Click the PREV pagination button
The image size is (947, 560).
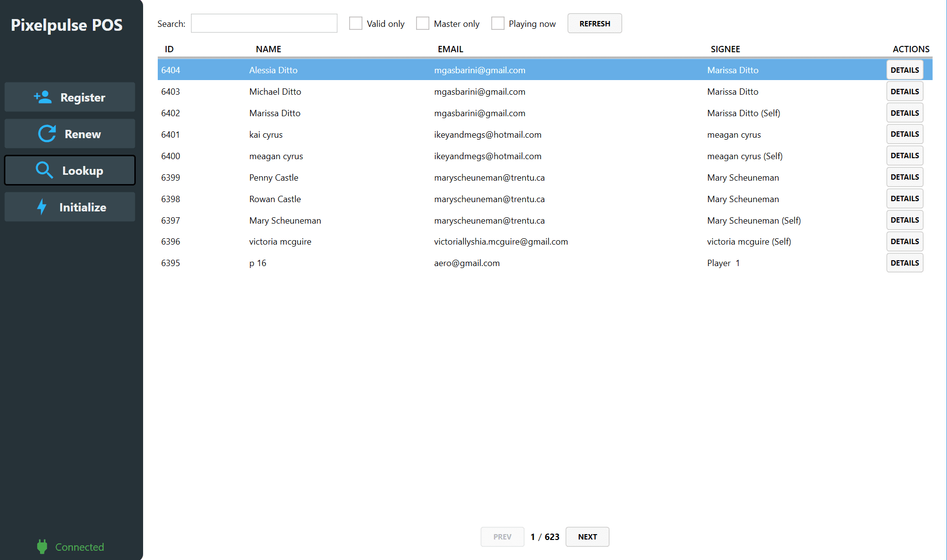[502, 537]
